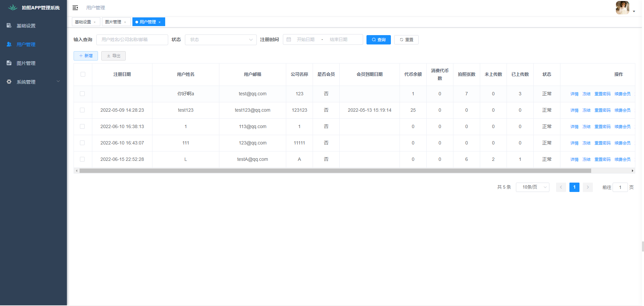Select the checkbox for testA@qq.com row
644x306 pixels.
click(82, 160)
